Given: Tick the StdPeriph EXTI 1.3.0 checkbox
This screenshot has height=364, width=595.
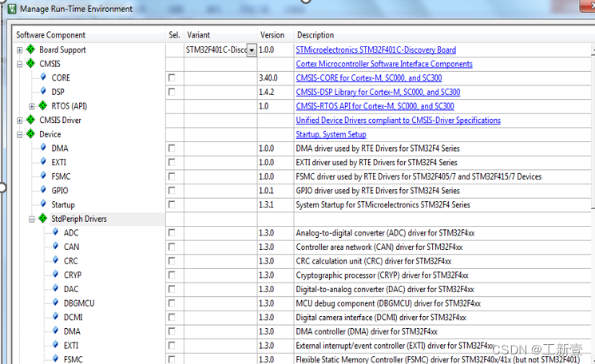Looking at the screenshot, I should (172, 346).
